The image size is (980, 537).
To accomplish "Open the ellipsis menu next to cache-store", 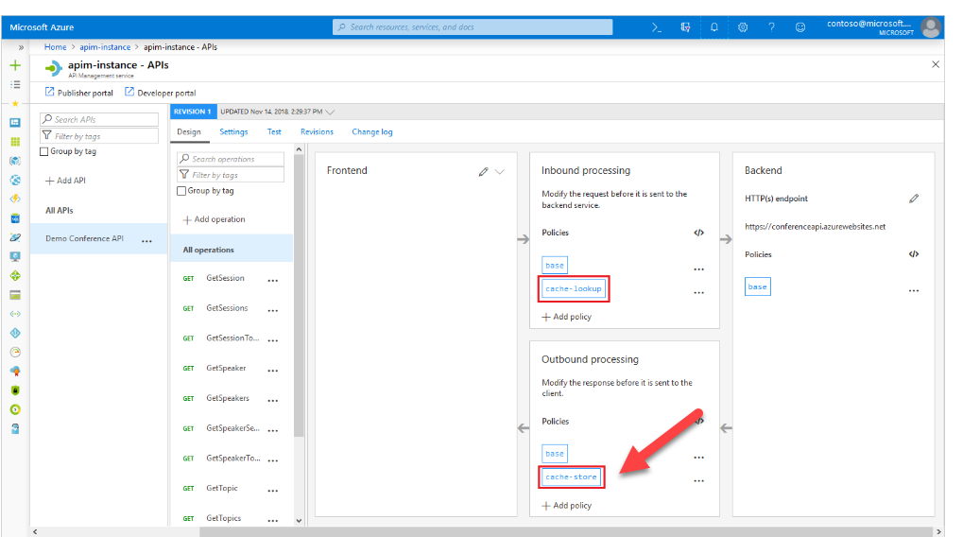I will (x=698, y=480).
